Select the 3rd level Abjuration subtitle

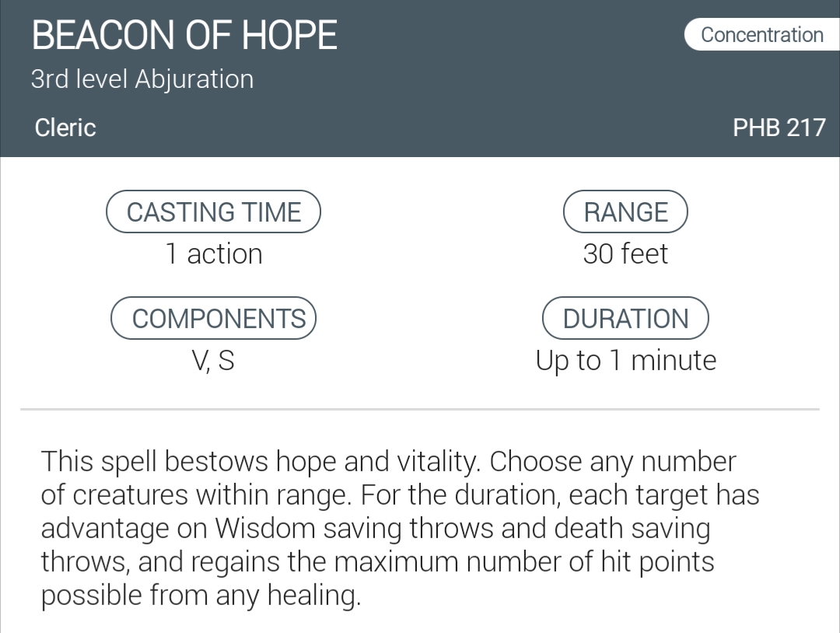pos(142,79)
